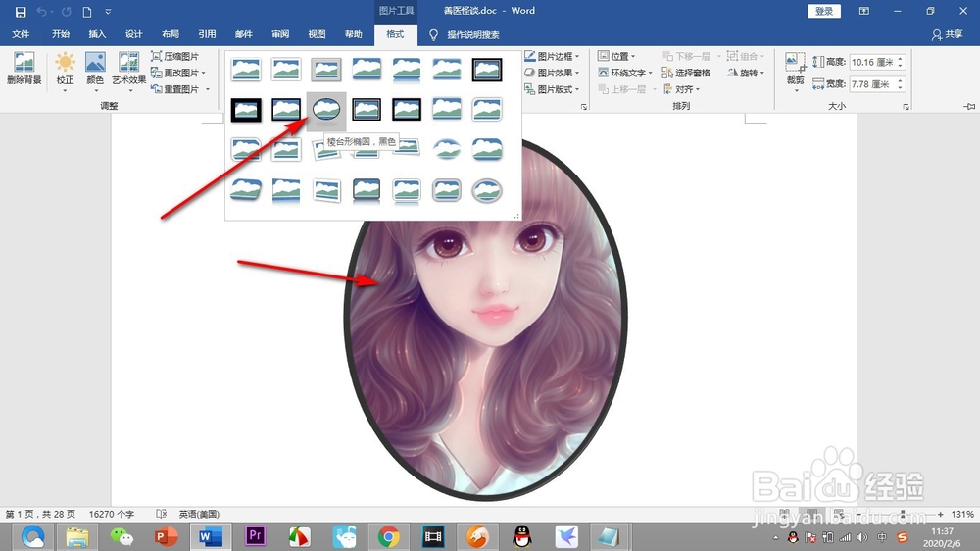Toggle 选择窗格 selection pane
The width and height of the screenshot is (980, 551).
(686, 73)
